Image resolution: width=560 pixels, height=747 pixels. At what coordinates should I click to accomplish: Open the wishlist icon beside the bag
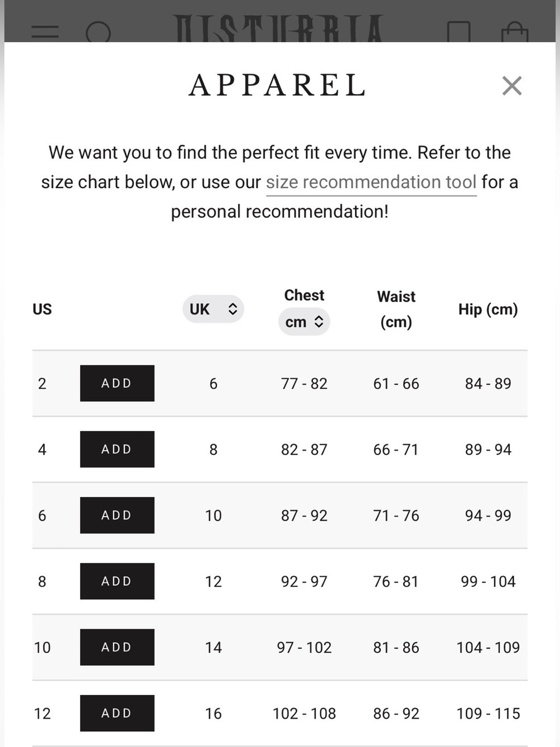coord(459,32)
